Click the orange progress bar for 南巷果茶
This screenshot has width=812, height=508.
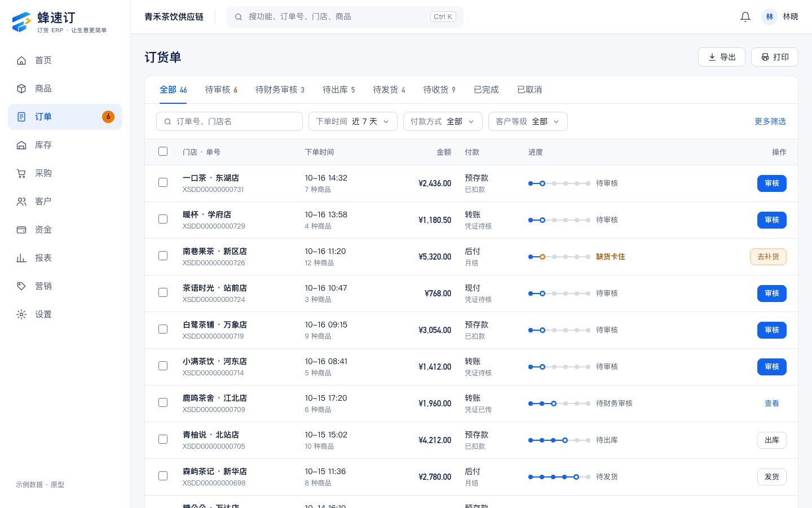pyautogui.click(x=559, y=257)
